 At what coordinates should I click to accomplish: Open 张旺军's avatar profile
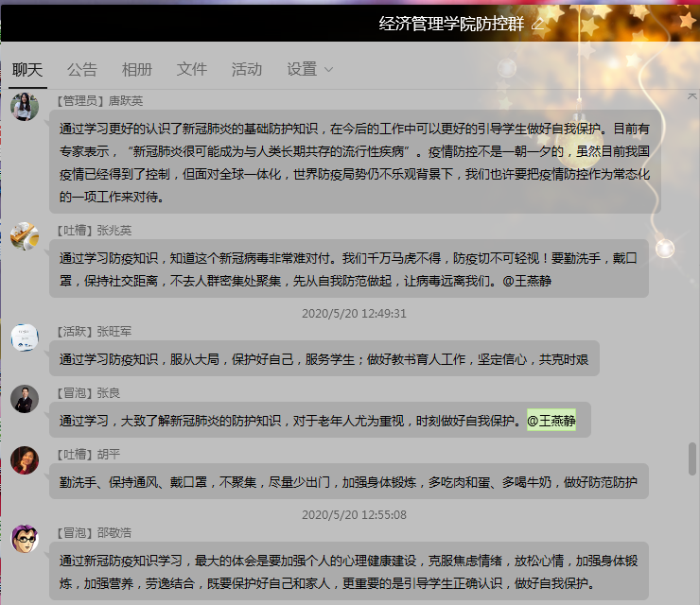[25, 337]
